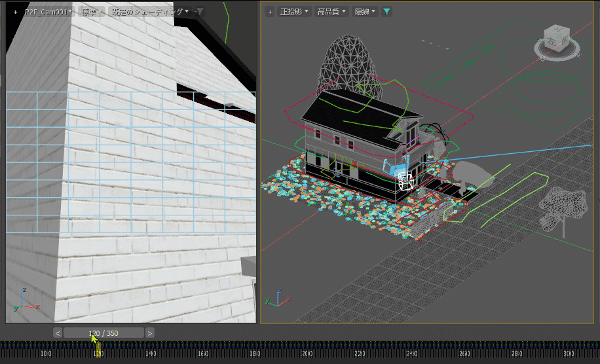Click the 左 face of the ViewCube
Viewport: 600px width, 364px height.
551,42
